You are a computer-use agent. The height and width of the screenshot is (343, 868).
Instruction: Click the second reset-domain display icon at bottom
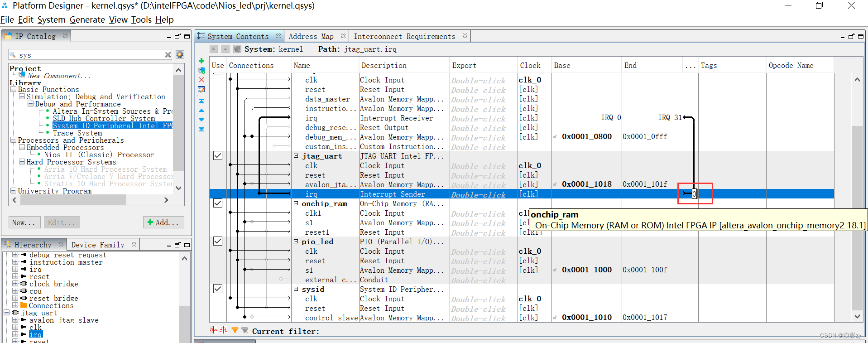[x=223, y=330]
